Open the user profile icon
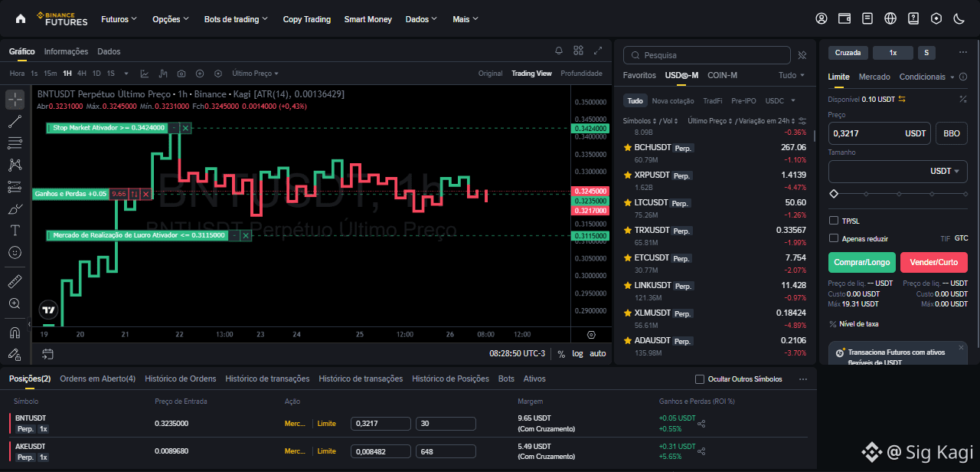 pos(822,18)
